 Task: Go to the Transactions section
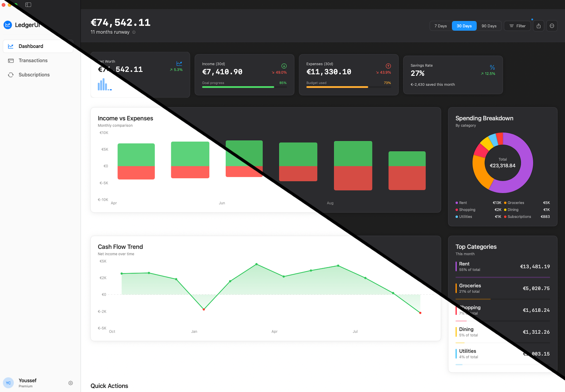pos(33,60)
